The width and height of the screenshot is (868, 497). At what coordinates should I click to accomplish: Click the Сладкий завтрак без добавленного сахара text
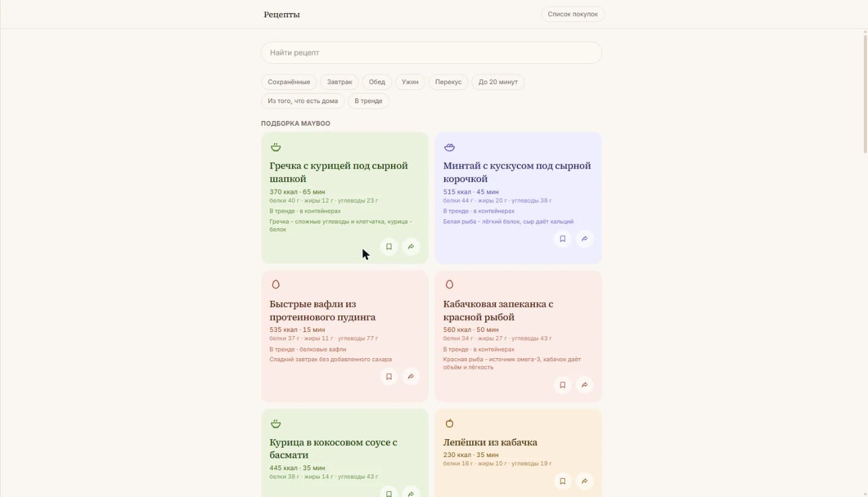click(331, 359)
